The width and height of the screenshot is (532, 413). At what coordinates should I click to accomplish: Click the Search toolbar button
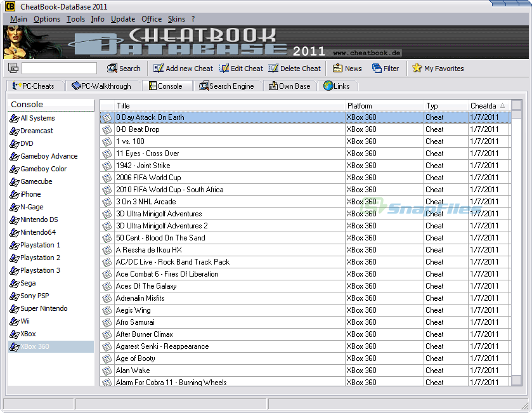coord(124,69)
